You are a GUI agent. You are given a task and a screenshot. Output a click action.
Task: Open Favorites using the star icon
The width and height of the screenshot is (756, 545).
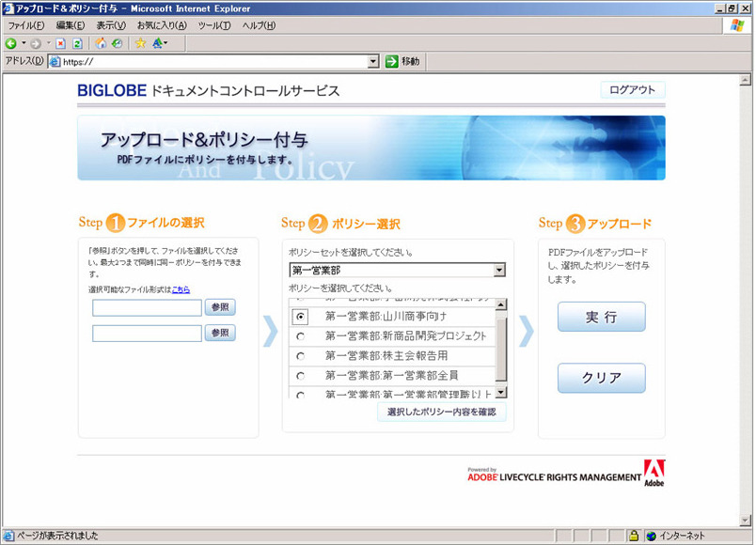140,43
